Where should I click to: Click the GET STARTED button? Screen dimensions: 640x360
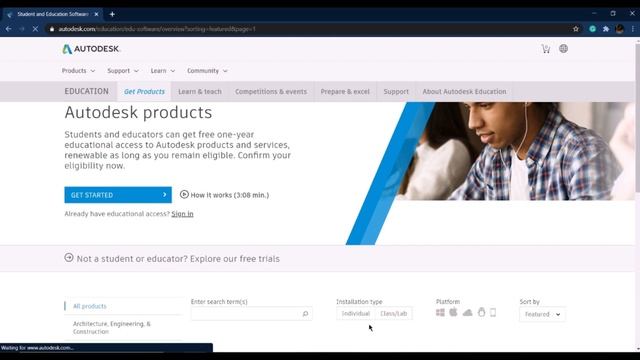point(118,195)
